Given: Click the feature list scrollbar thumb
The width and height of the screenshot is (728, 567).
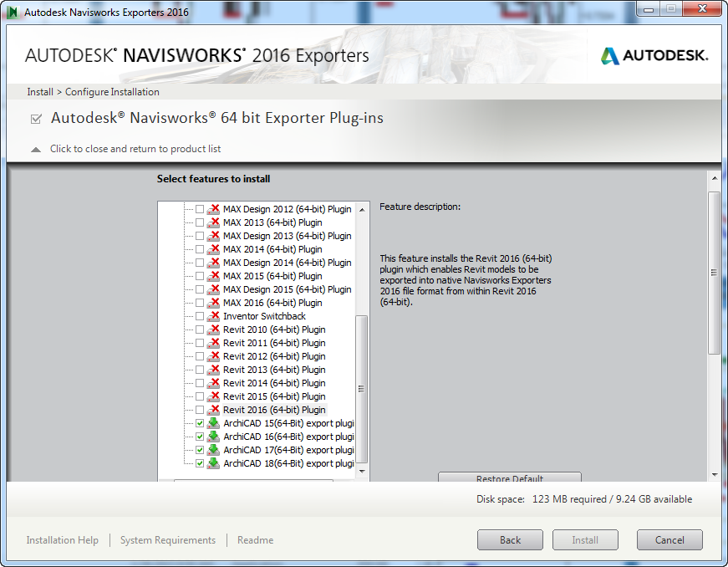Looking at the screenshot, I should [362, 389].
